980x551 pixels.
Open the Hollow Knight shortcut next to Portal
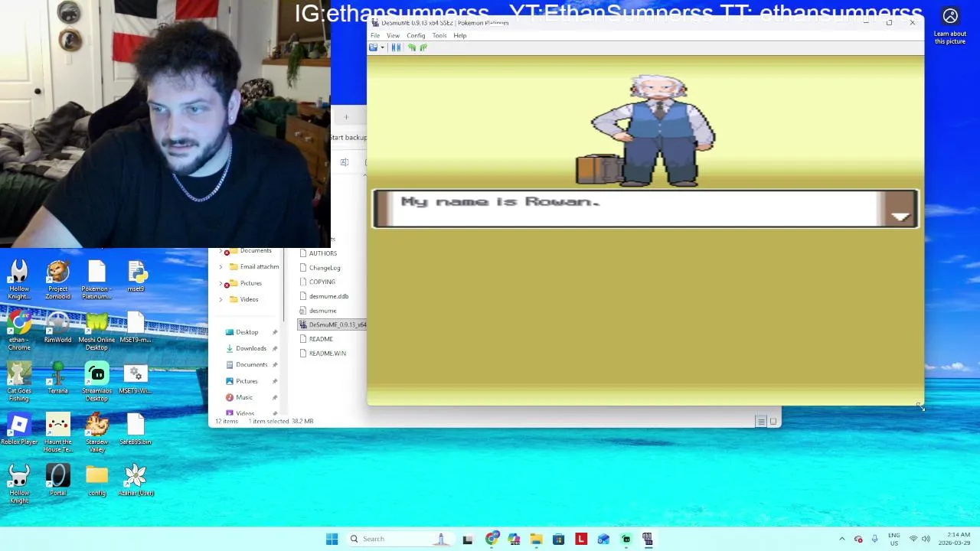19,484
